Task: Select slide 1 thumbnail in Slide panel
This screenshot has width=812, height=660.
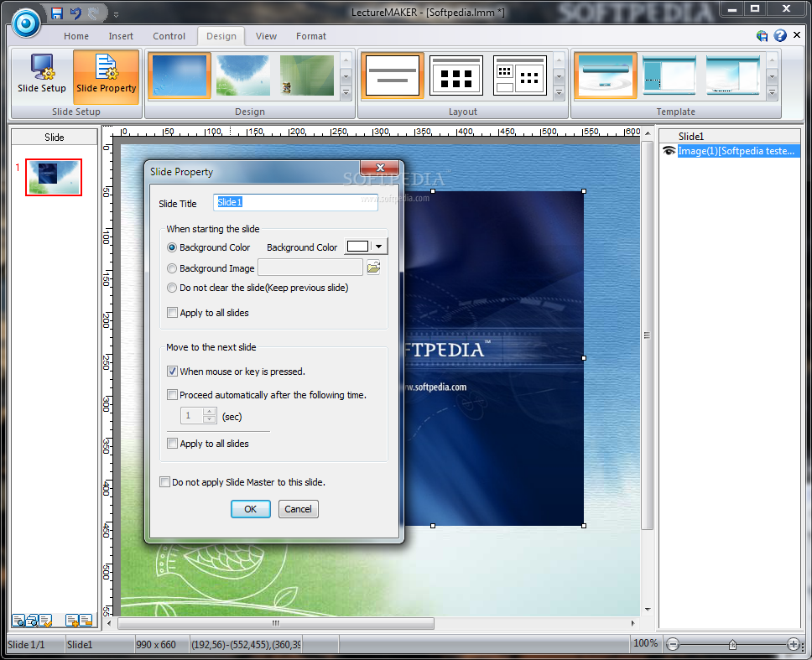Action: [54, 177]
